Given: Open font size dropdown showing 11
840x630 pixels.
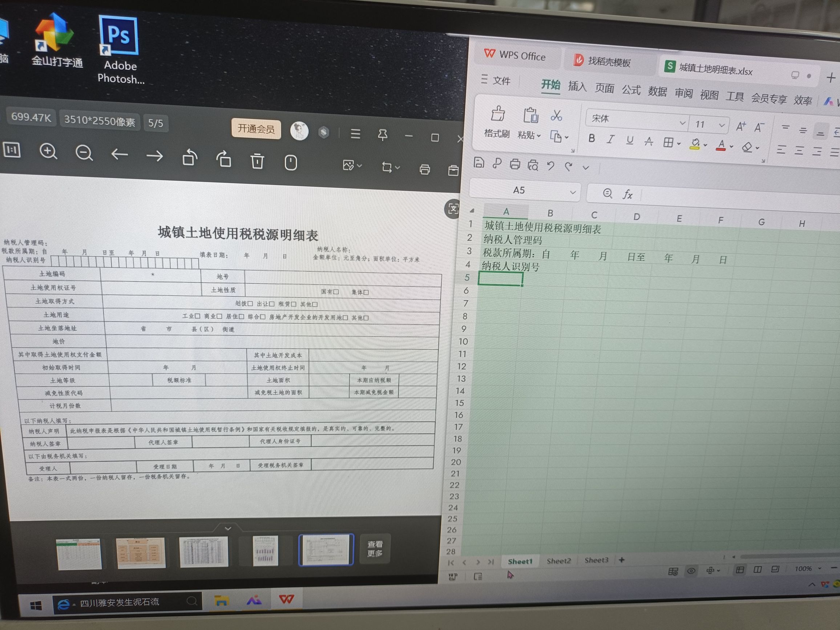Looking at the screenshot, I should pyautogui.click(x=722, y=125).
